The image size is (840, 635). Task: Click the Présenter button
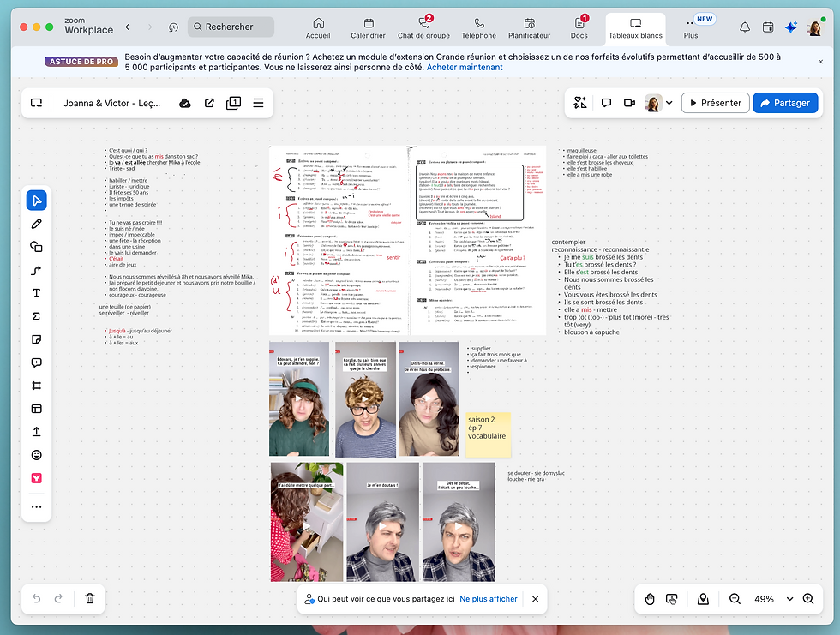(x=715, y=103)
